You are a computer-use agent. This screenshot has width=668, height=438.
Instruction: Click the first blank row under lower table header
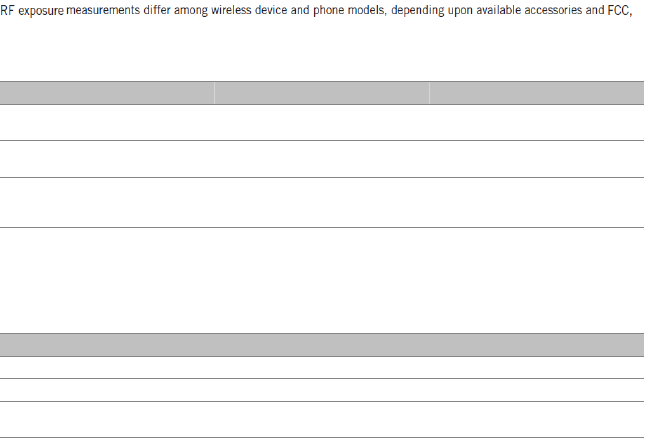click(x=322, y=368)
